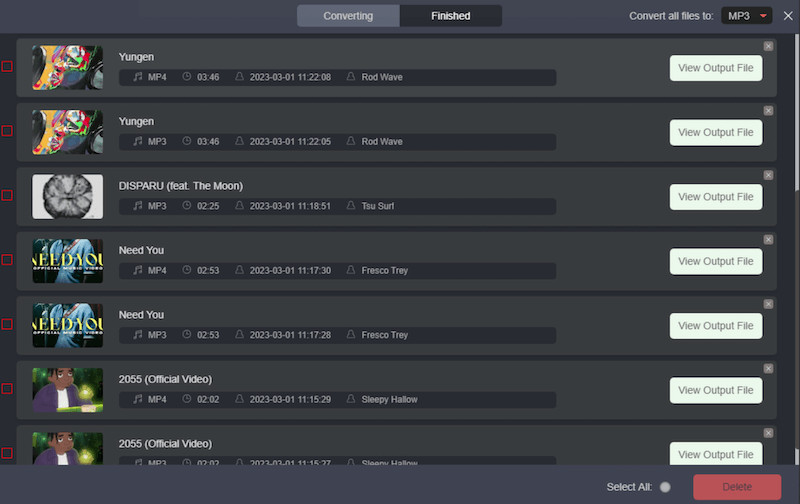The width and height of the screenshot is (800, 504).
Task: Close the conversion window with the X
Action: [x=788, y=16]
